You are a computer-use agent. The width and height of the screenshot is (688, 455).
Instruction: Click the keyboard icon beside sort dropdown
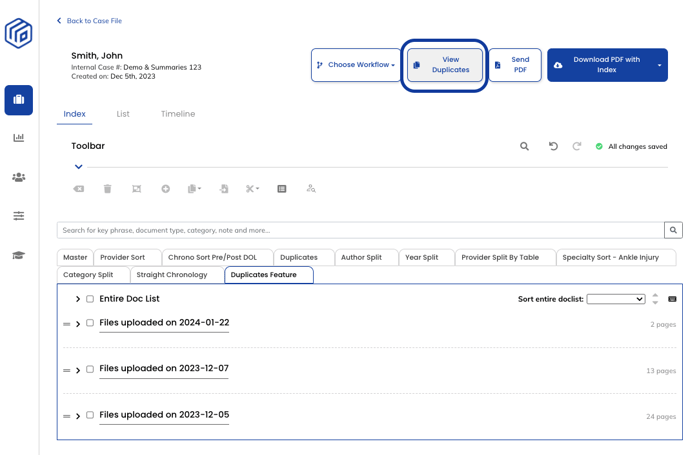pos(672,299)
